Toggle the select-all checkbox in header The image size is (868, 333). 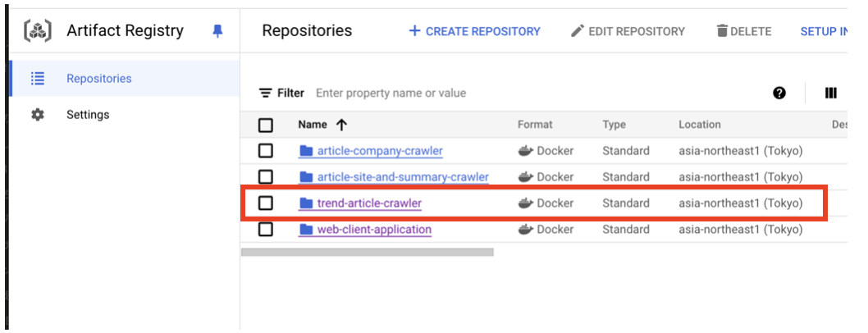[266, 125]
